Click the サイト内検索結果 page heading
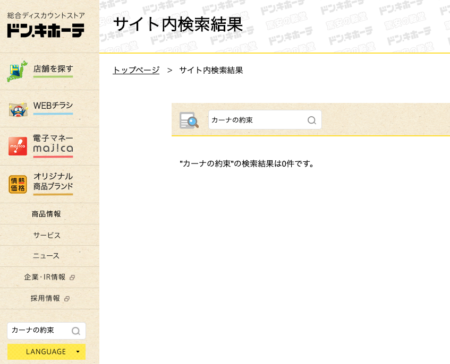Viewport: 450px width, 364px height. tap(178, 24)
